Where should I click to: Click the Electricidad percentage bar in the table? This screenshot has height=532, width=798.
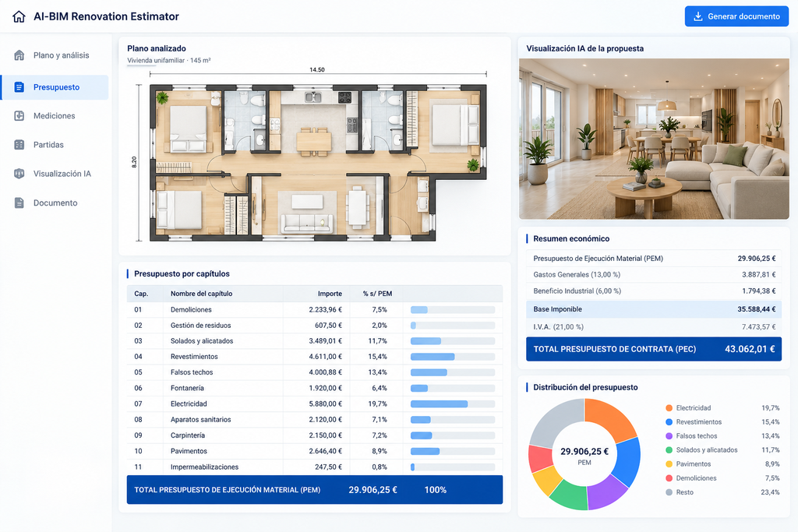[453, 403]
